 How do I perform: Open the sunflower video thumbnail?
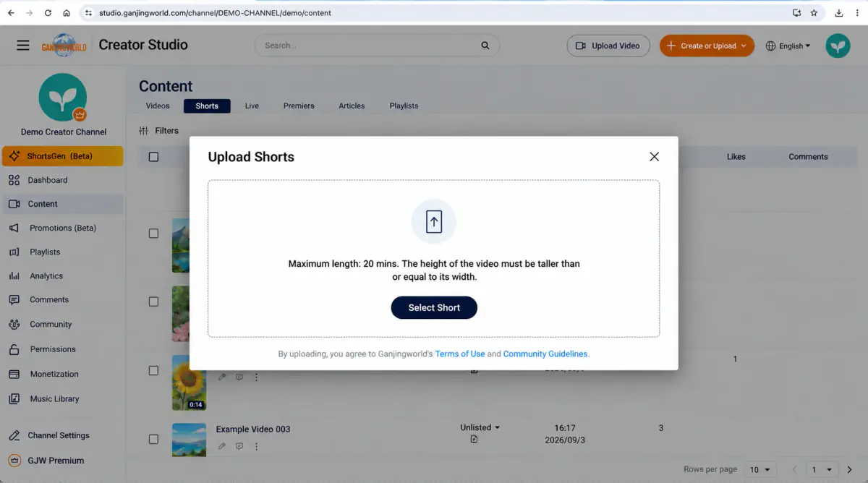coord(189,382)
